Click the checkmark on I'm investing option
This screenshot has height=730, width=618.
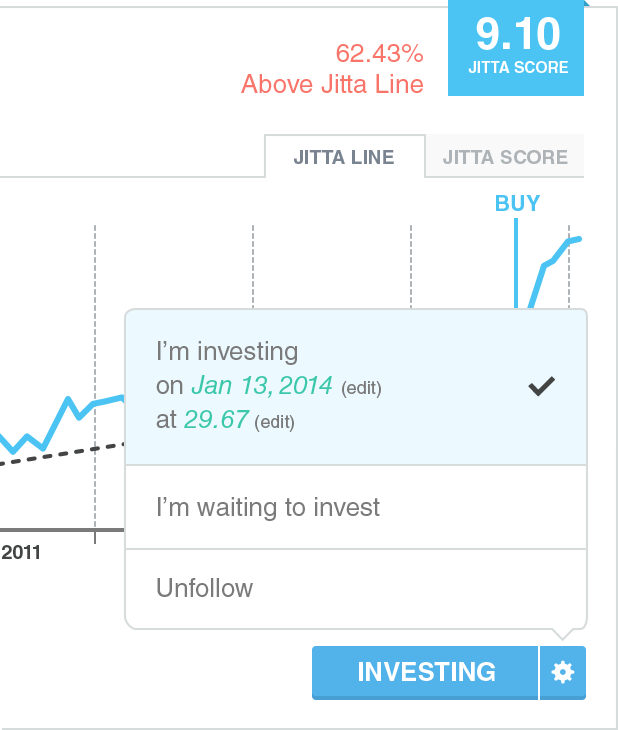[542, 386]
